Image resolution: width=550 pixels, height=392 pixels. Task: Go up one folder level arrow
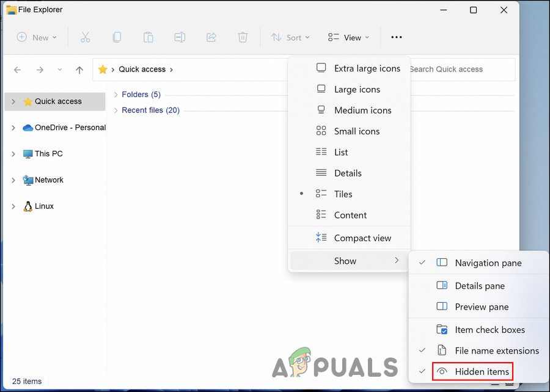(79, 70)
